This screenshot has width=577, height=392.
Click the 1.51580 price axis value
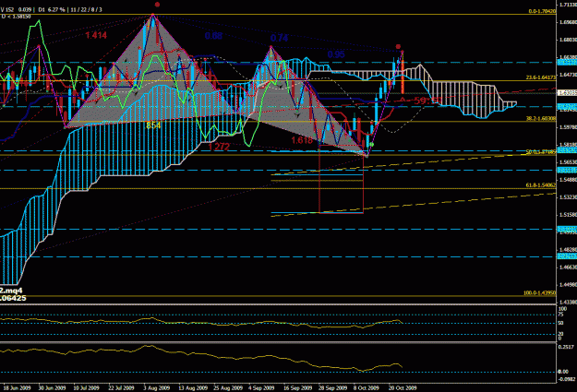coord(568,214)
